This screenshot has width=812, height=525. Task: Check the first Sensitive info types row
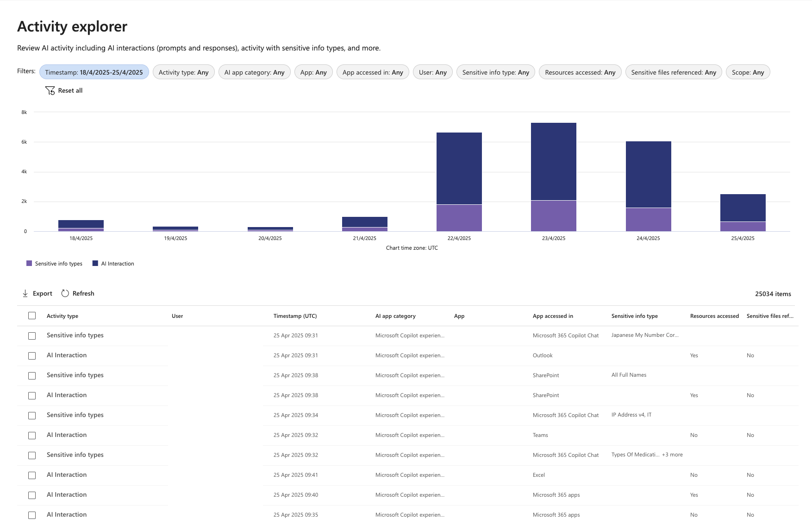(32, 335)
